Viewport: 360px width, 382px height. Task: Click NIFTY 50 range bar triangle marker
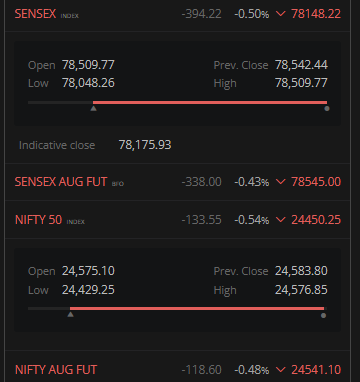coord(70,314)
